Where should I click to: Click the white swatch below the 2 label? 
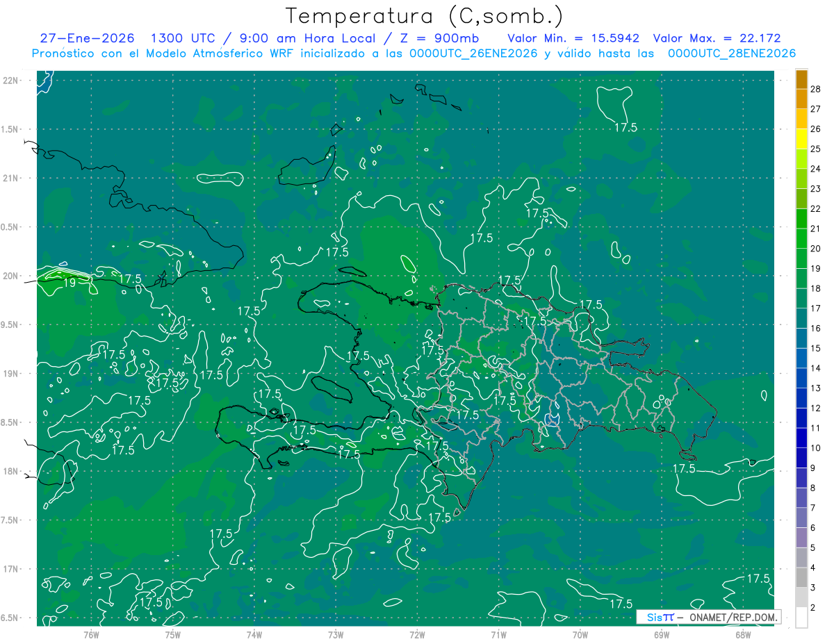click(x=801, y=618)
